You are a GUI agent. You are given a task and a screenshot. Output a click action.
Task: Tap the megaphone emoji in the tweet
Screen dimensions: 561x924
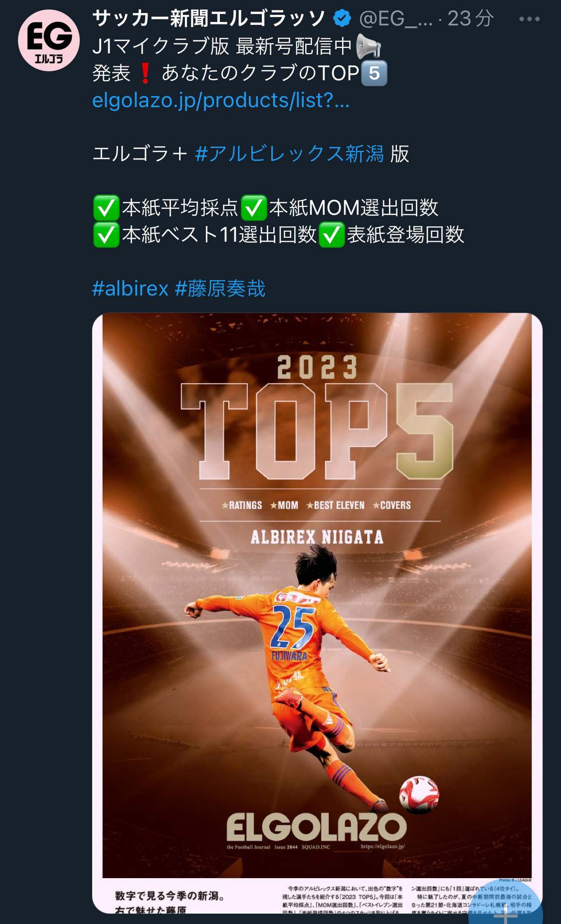(x=369, y=46)
